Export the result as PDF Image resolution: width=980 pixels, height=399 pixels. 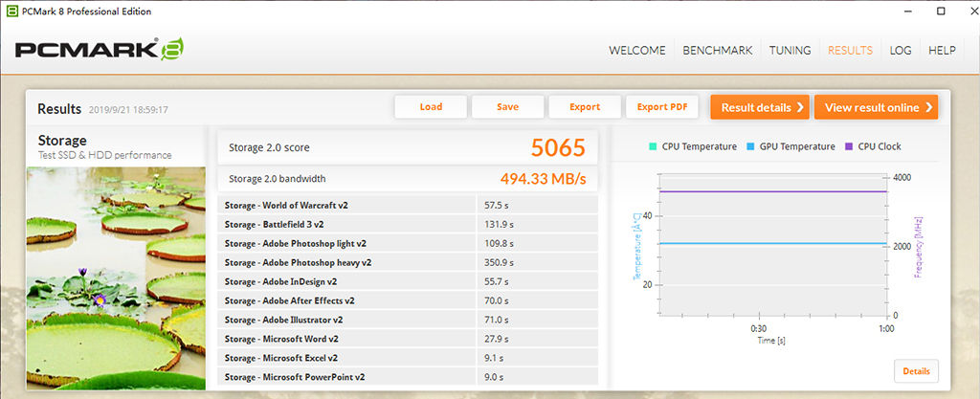coord(662,107)
